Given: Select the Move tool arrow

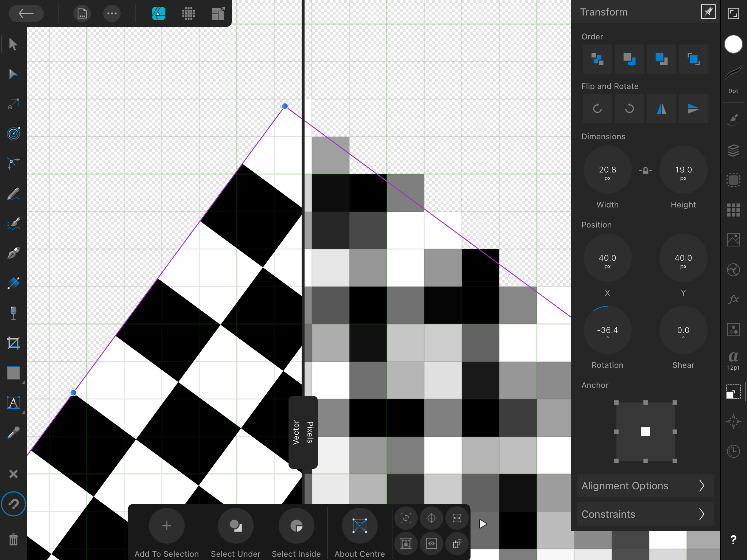Looking at the screenshot, I should point(13,44).
